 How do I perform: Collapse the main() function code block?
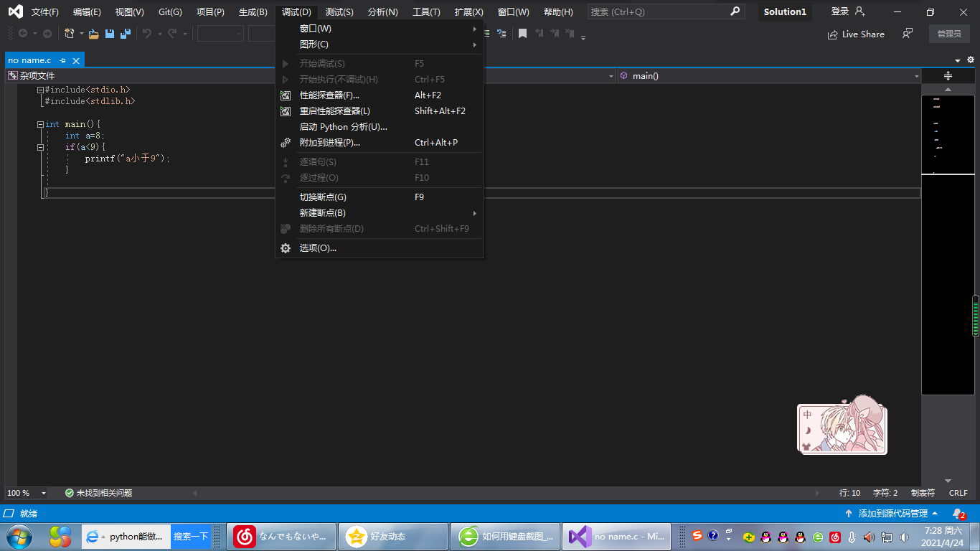tap(41, 124)
